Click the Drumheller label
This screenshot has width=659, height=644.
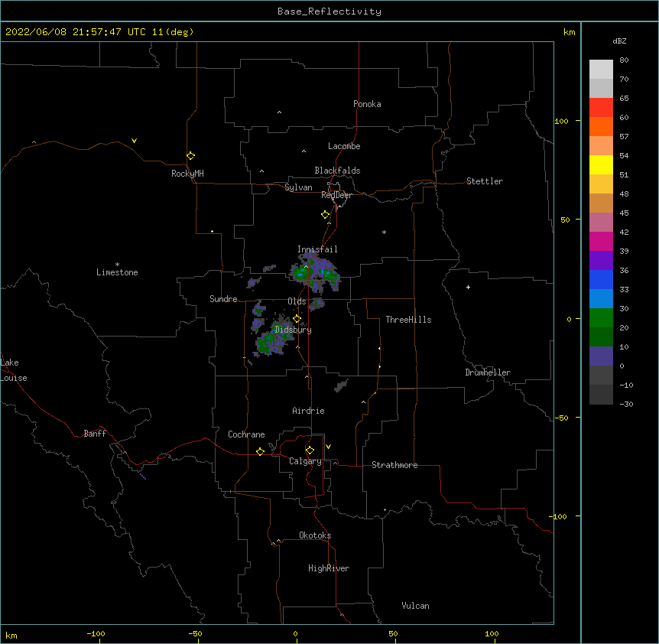pos(488,372)
